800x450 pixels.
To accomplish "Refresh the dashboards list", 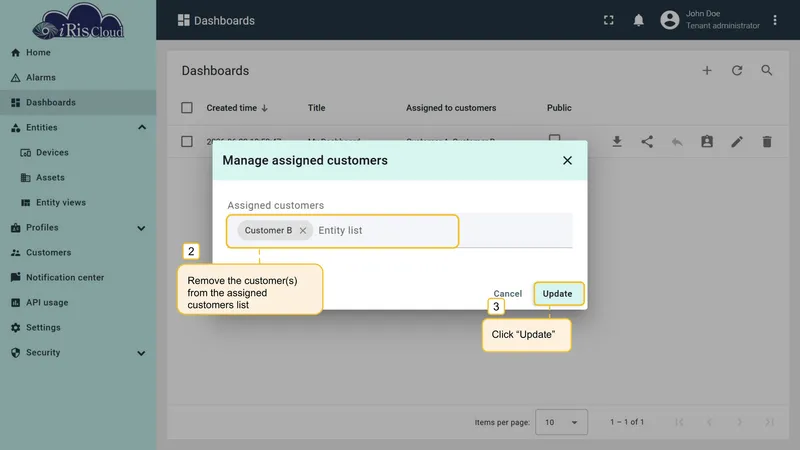I will point(737,70).
